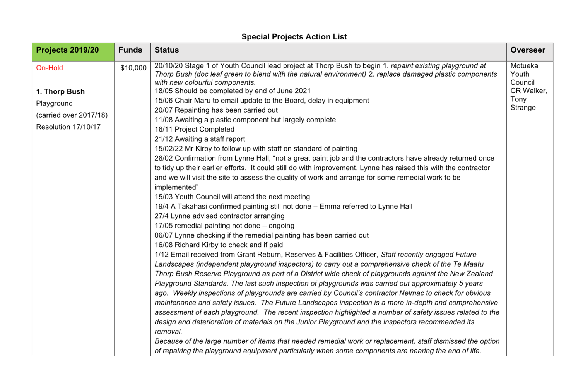This screenshot has height=392, width=571.
Task: Select the "$10,000" funds value
Action: click(133, 68)
